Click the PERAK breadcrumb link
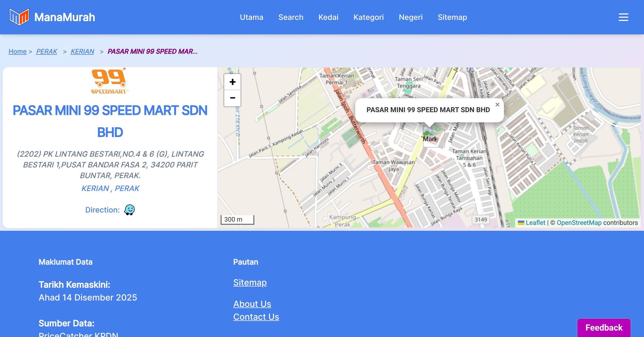 click(x=47, y=51)
